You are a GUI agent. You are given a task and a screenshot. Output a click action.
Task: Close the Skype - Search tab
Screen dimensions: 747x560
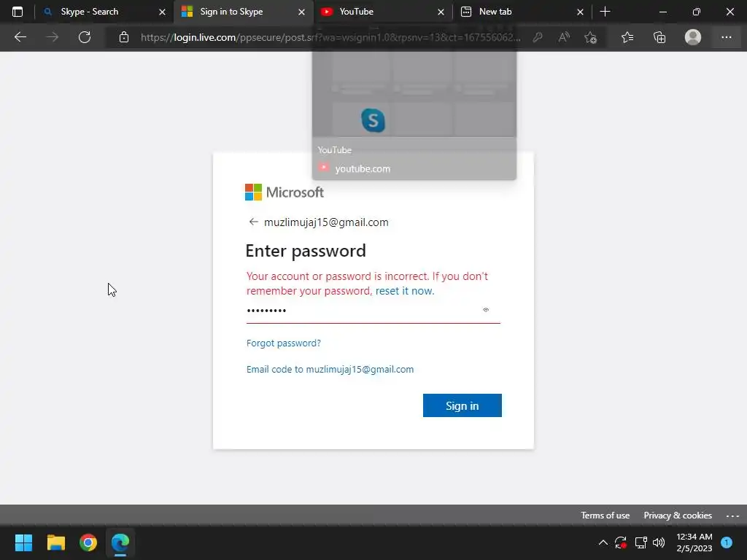click(x=162, y=12)
